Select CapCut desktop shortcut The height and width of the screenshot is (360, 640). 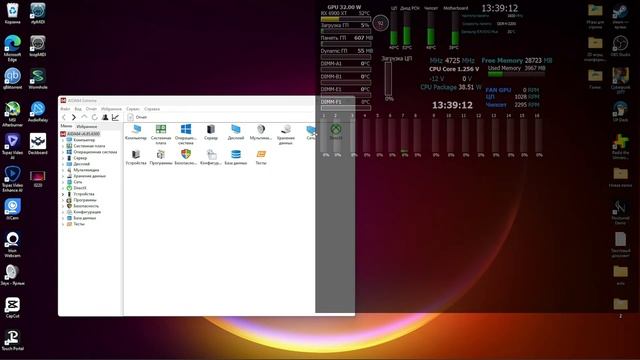(x=12, y=307)
